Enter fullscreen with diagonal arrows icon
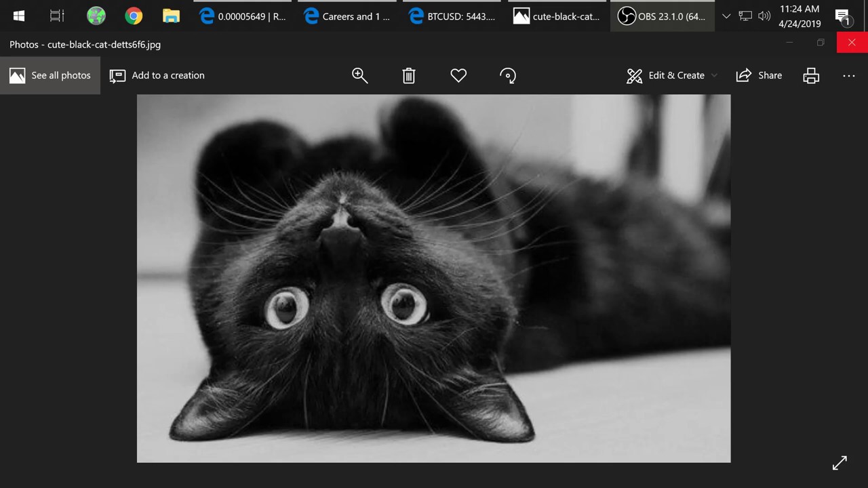The image size is (868, 488). pyautogui.click(x=840, y=463)
